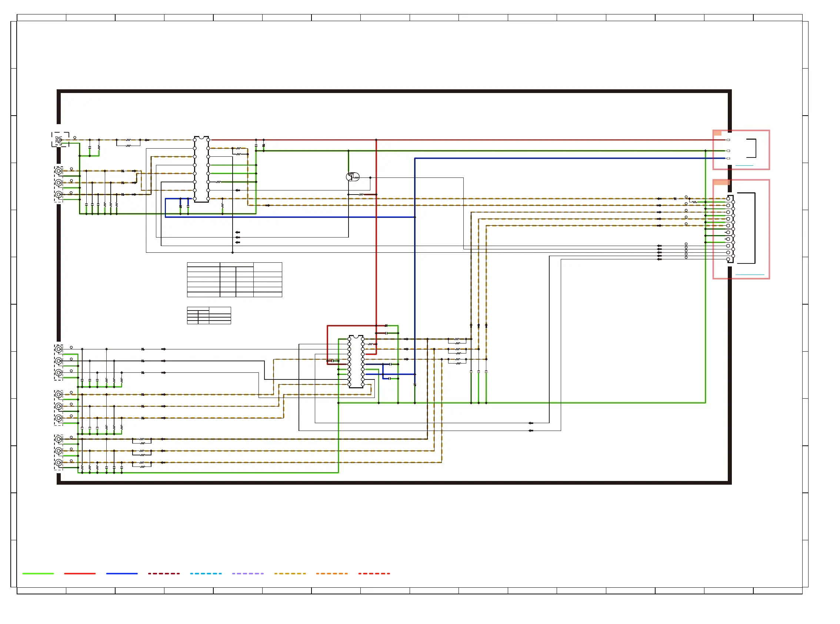Viewport: 840px width, 624px height.
Task: Click the orange tag in the upper pink box
Action: [717, 133]
